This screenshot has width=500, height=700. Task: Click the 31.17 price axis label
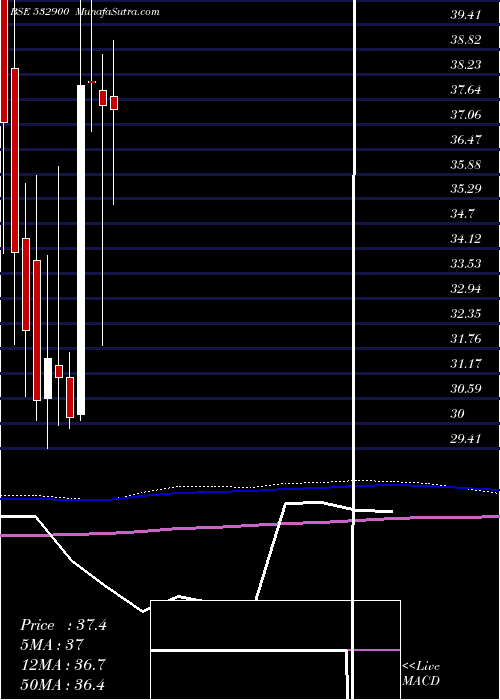pyautogui.click(x=465, y=364)
